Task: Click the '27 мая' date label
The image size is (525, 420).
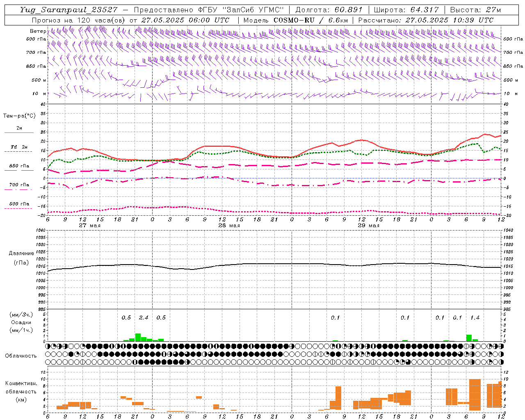Action: 89,226
